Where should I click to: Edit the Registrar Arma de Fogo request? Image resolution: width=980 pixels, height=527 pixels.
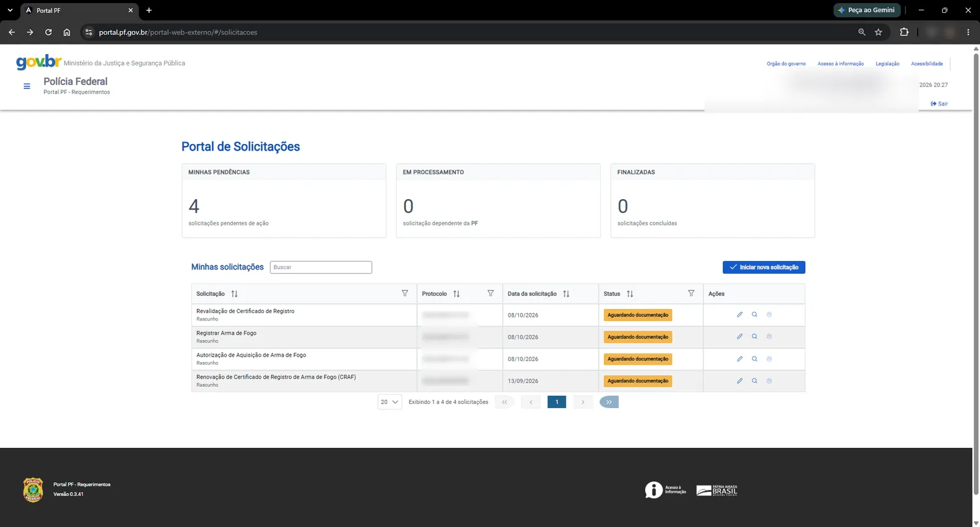click(739, 336)
